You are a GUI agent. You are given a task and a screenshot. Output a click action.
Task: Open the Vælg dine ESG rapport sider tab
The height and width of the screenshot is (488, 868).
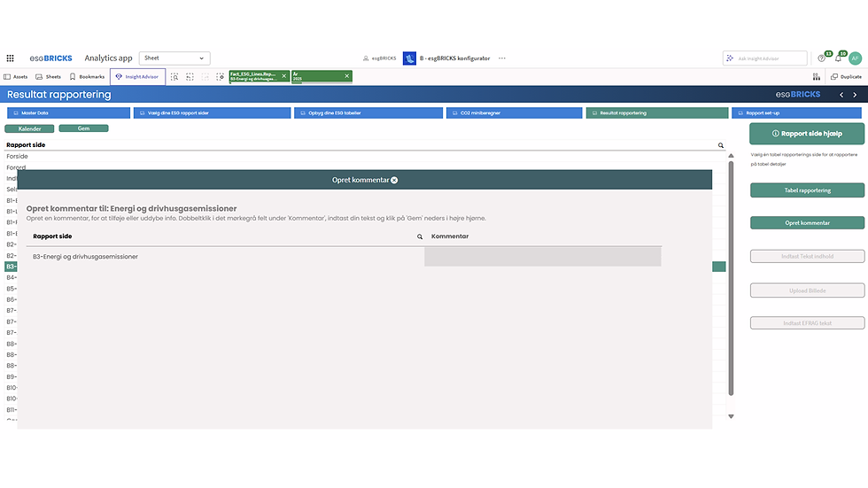(212, 112)
